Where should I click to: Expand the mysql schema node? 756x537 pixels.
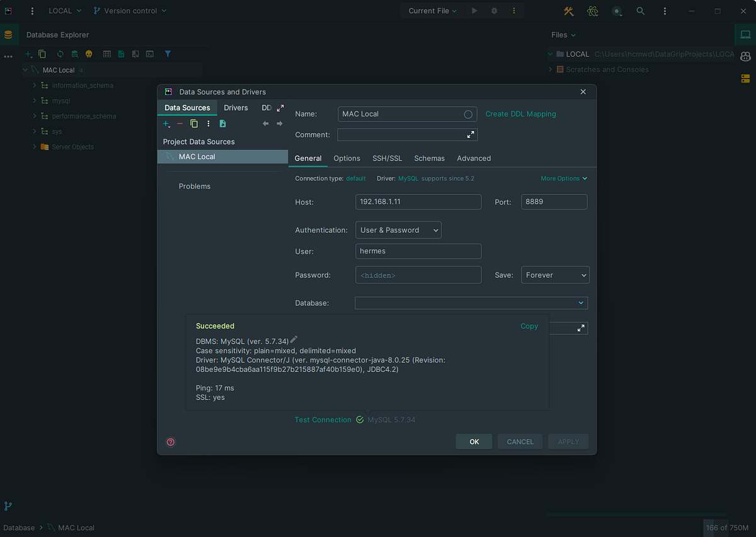coord(35,101)
